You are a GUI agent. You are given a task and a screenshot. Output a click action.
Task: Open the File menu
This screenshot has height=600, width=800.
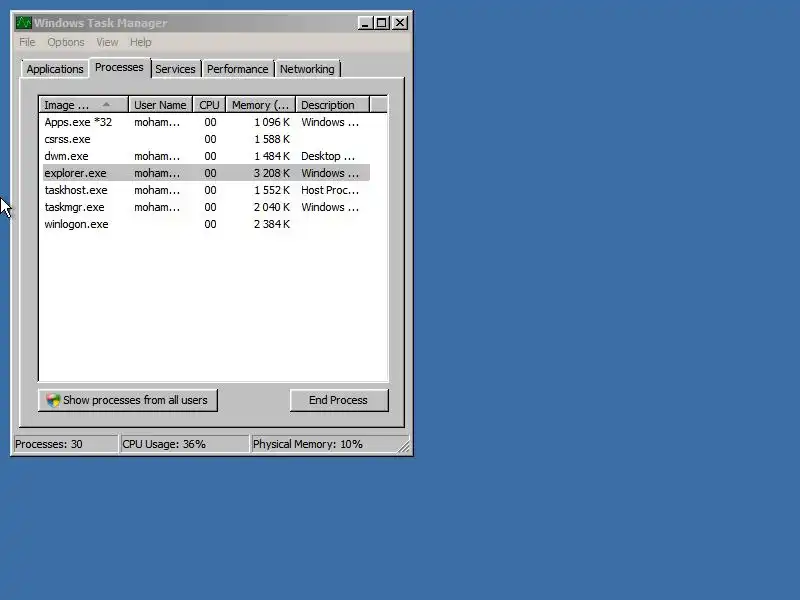click(x=27, y=42)
